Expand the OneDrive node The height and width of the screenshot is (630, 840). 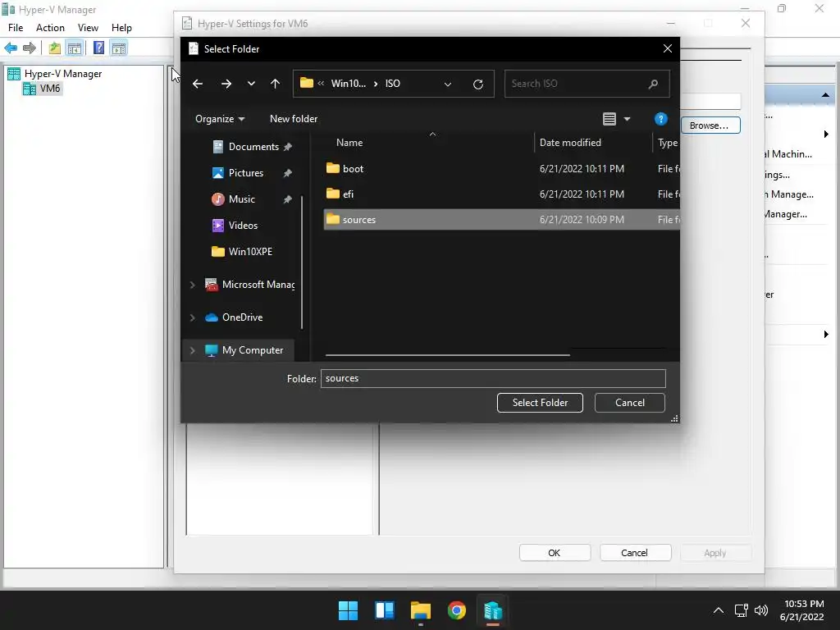click(192, 317)
